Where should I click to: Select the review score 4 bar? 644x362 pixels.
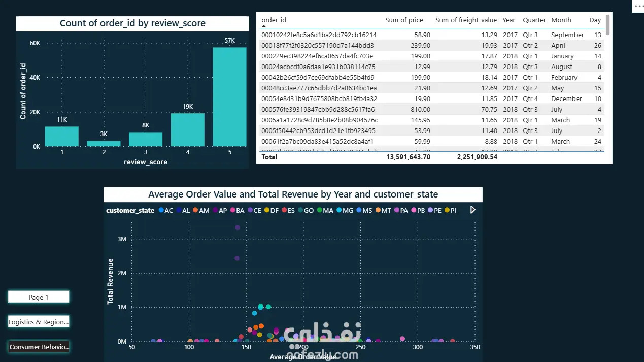(187, 130)
